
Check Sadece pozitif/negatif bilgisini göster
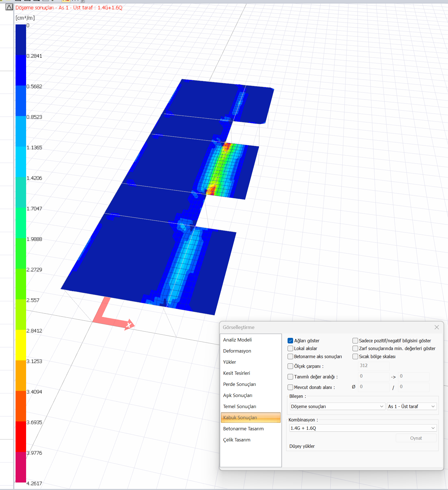355,341
